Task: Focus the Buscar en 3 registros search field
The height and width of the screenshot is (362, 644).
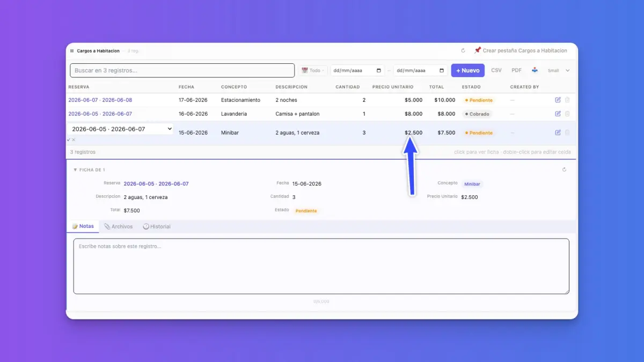Action: [182, 70]
